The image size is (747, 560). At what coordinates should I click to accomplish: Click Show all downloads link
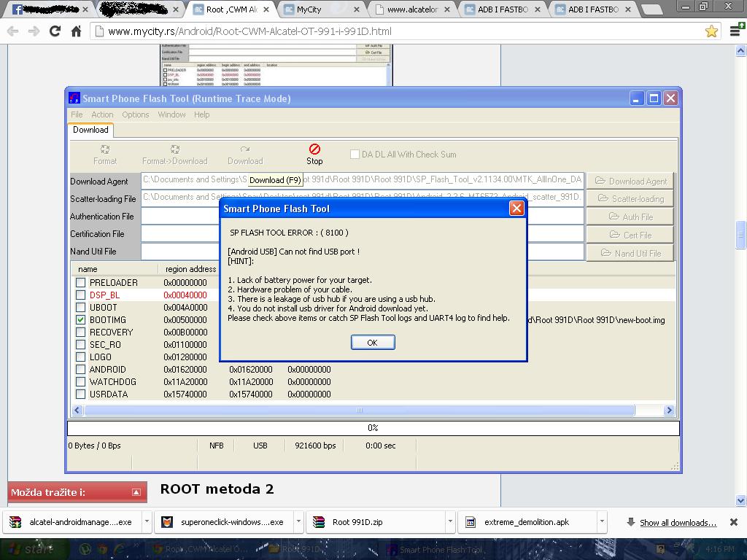pyautogui.click(x=678, y=523)
